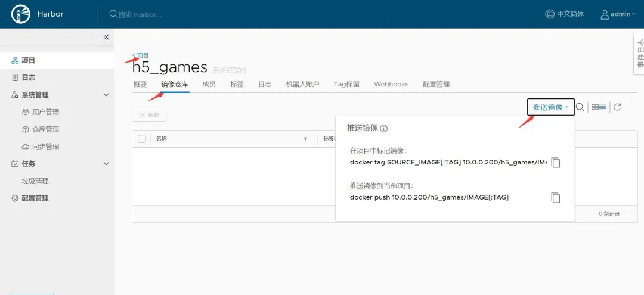This screenshot has height=295, width=644.
Task: Switch to list view icon
Action: pyautogui.click(x=602, y=107)
